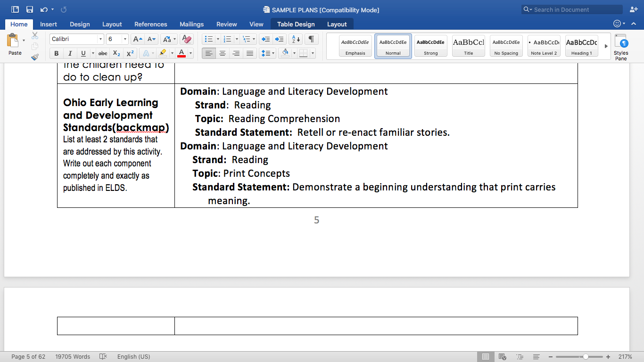This screenshot has height=362, width=644.
Task: Open the Insert tab
Action: click(x=49, y=24)
